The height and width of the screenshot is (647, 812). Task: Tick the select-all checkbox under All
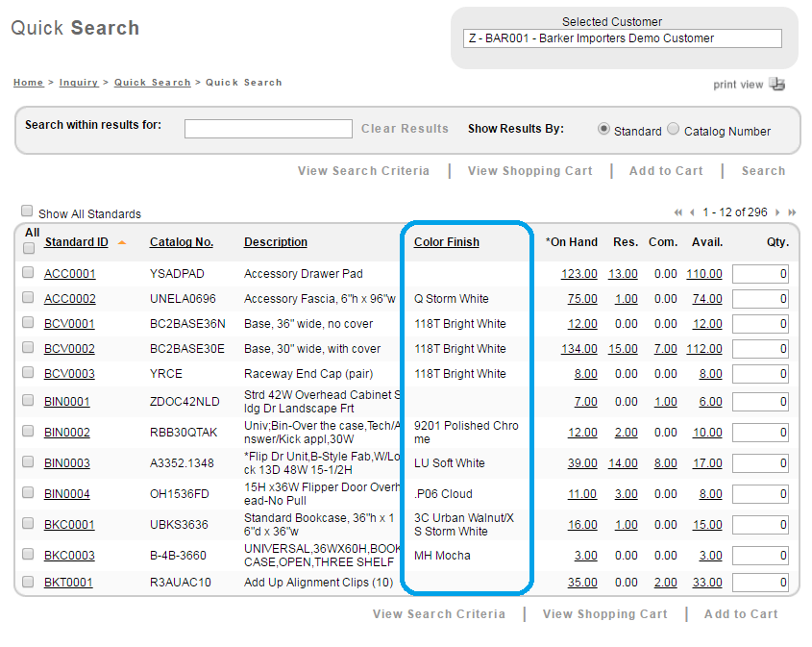(28, 247)
